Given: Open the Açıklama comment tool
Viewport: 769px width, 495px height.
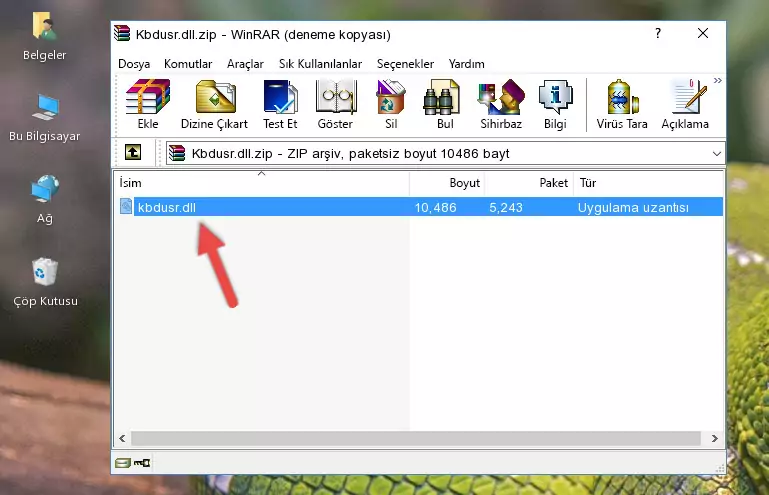Looking at the screenshot, I should (685, 104).
